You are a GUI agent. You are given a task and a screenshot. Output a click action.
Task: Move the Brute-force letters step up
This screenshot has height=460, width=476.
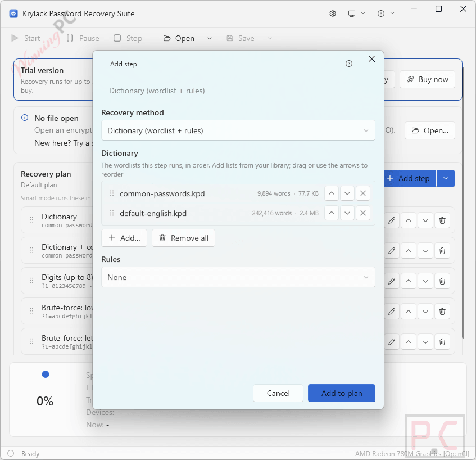tap(409, 342)
